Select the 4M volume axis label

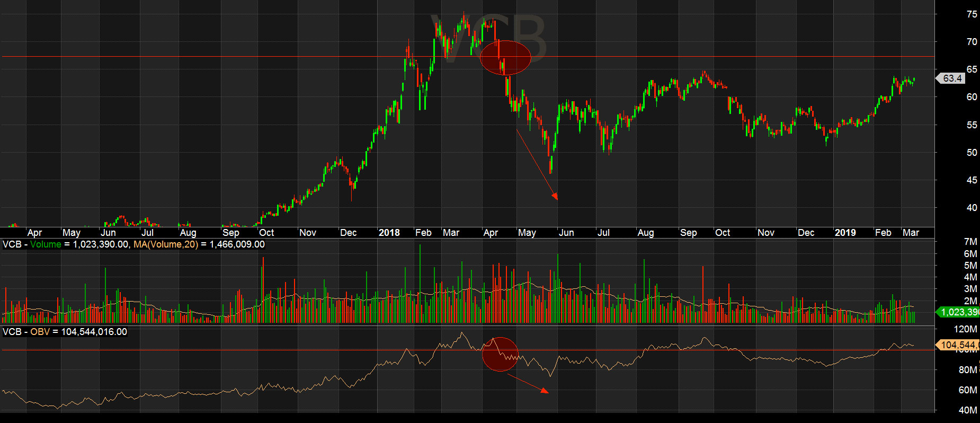pos(970,277)
